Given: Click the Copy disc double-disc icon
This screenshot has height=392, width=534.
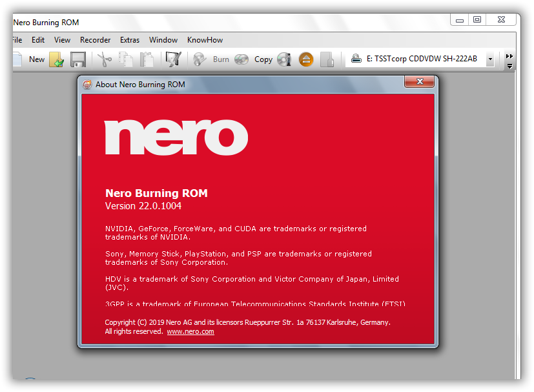Looking at the screenshot, I should point(241,59).
